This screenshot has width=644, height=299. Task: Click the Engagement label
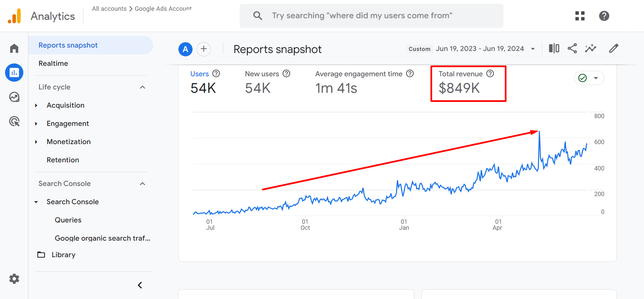(x=68, y=124)
